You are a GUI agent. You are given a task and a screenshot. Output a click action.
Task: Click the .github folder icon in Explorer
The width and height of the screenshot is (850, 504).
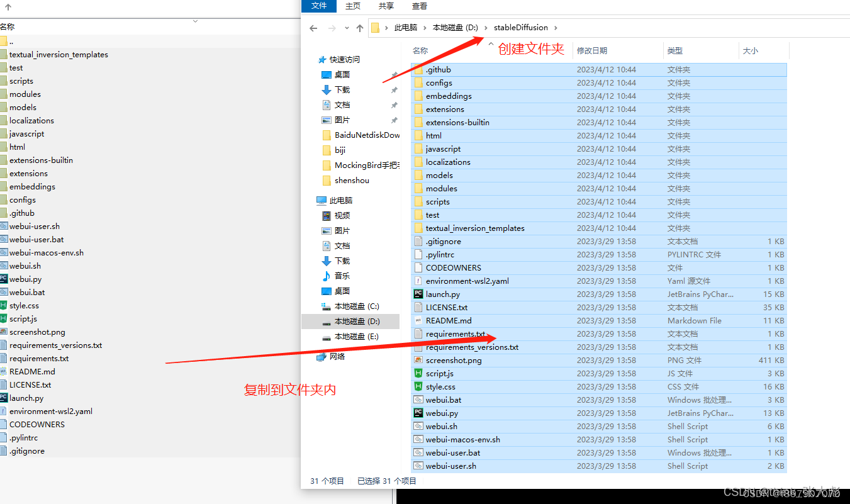(418, 69)
